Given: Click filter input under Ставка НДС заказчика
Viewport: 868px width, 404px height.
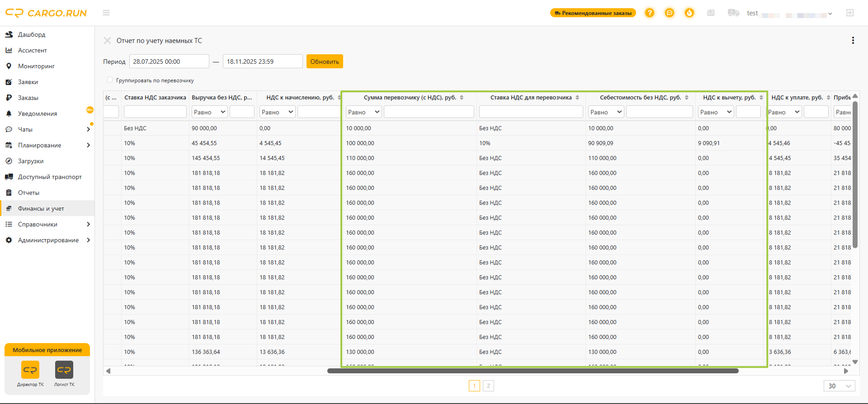Looking at the screenshot, I should click(155, 112).
